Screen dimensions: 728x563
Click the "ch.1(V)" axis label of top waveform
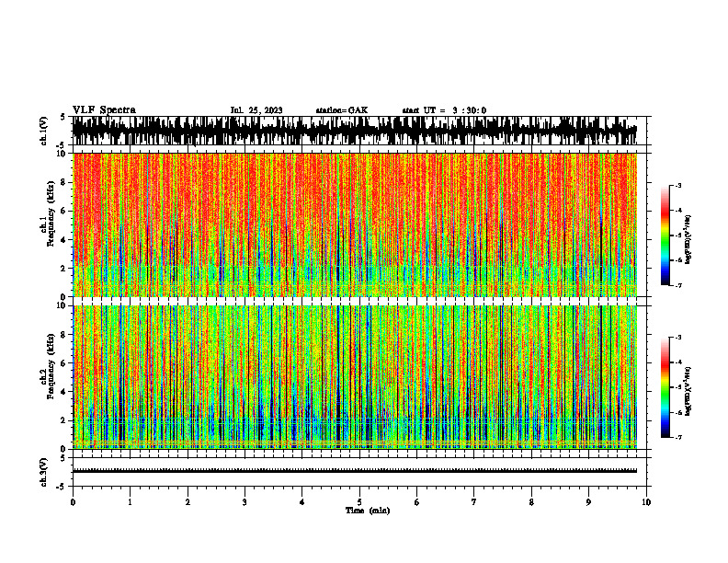pyautogui.click(x=44, y=131)
